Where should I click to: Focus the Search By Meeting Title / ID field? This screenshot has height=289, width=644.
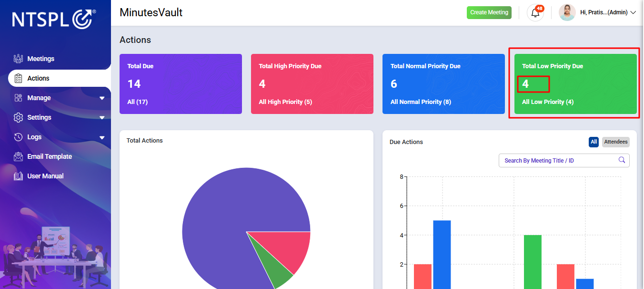pos(564,161)
